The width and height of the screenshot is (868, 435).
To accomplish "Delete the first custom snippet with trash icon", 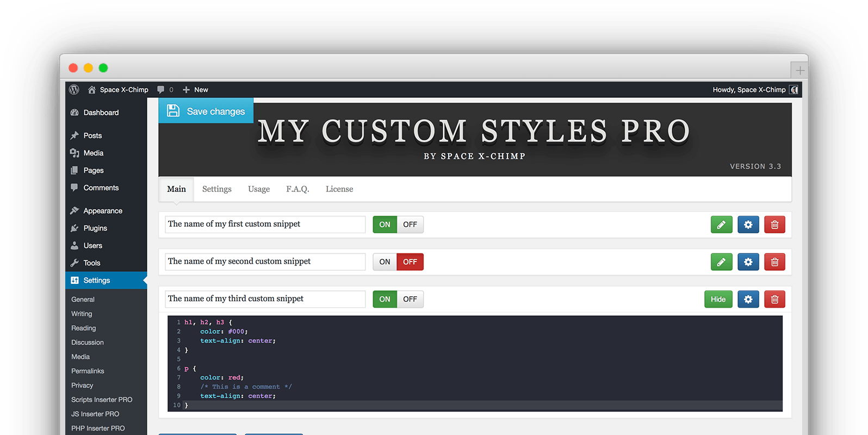I will pos(774,225).
